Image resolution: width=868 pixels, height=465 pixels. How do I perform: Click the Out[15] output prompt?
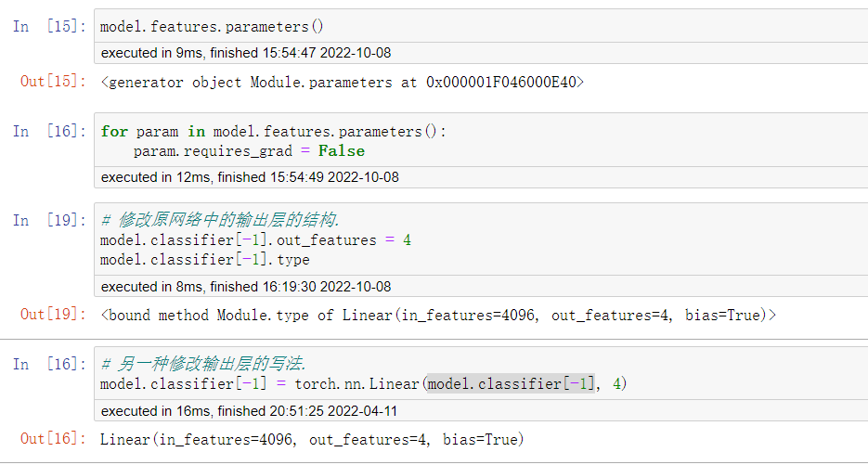coord(53,82)
